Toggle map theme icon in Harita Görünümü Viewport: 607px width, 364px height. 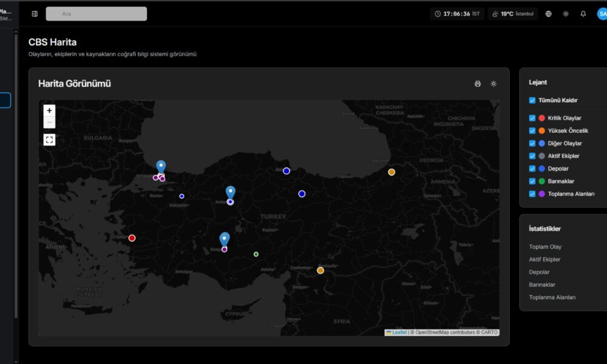click(493, 84)
